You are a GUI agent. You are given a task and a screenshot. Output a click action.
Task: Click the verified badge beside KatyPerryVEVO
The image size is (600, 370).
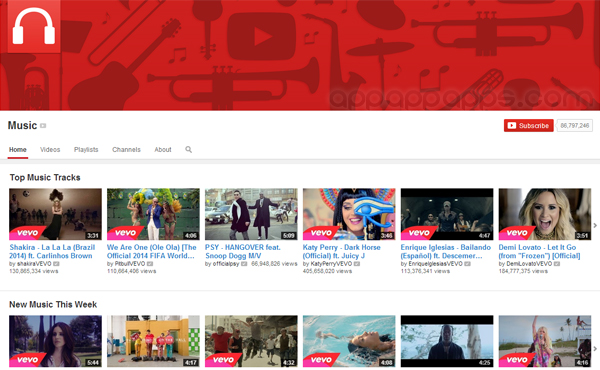pyautogui.click(x=357, y=264)
